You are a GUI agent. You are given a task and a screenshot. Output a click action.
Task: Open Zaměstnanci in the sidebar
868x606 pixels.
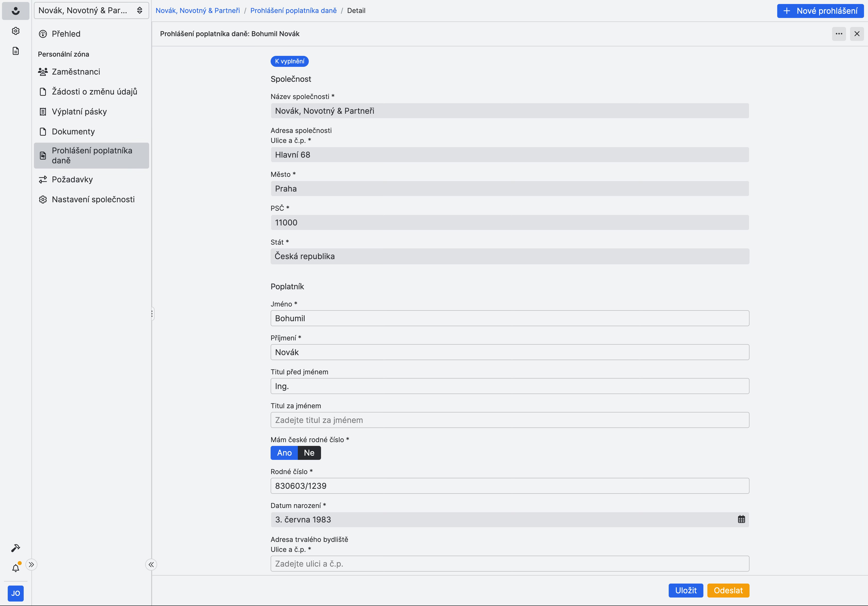tap(76, 72)
